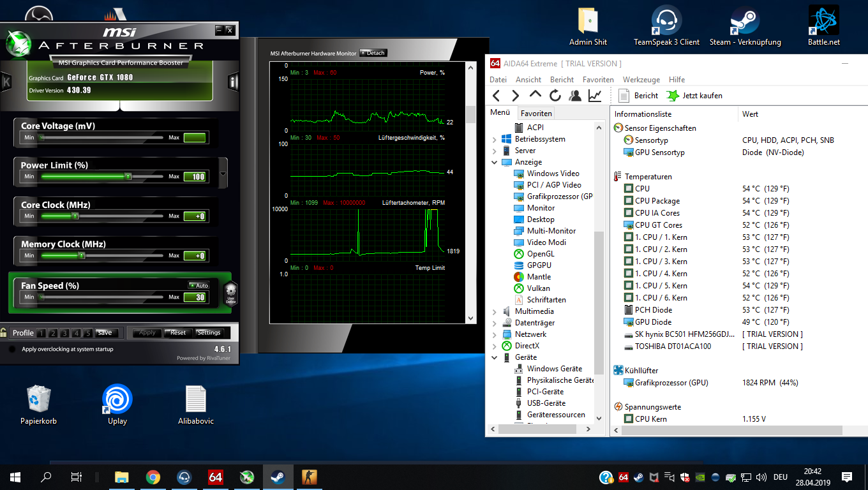Click Bericht toolbar button
The width and height of the screenshot is (868, 490).
(638, 96)
